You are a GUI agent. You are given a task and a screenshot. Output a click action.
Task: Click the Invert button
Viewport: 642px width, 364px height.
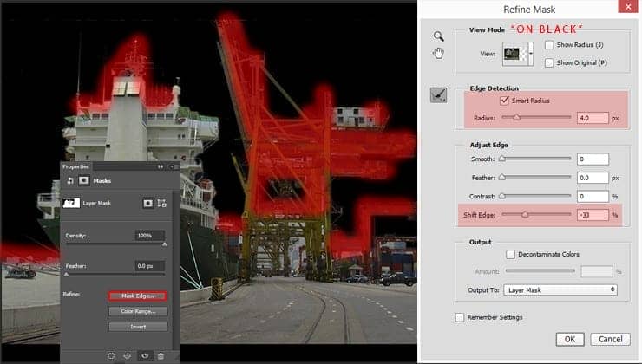(x=138, y=327)
